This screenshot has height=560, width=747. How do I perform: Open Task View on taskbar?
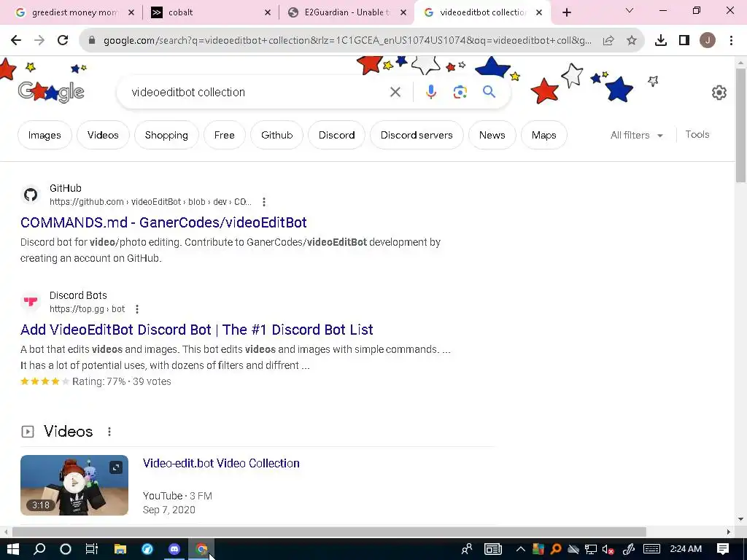point(91,549)
